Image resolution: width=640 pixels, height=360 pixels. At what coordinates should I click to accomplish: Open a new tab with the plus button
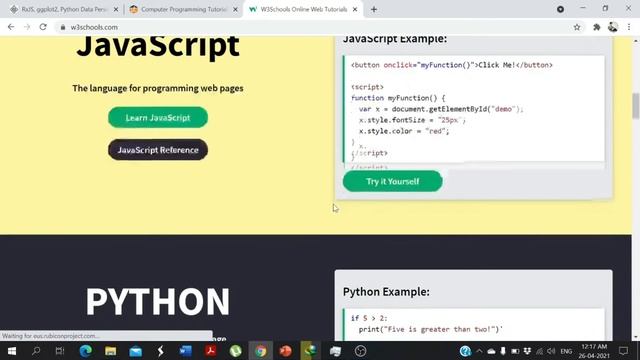[x=373, y=9]
